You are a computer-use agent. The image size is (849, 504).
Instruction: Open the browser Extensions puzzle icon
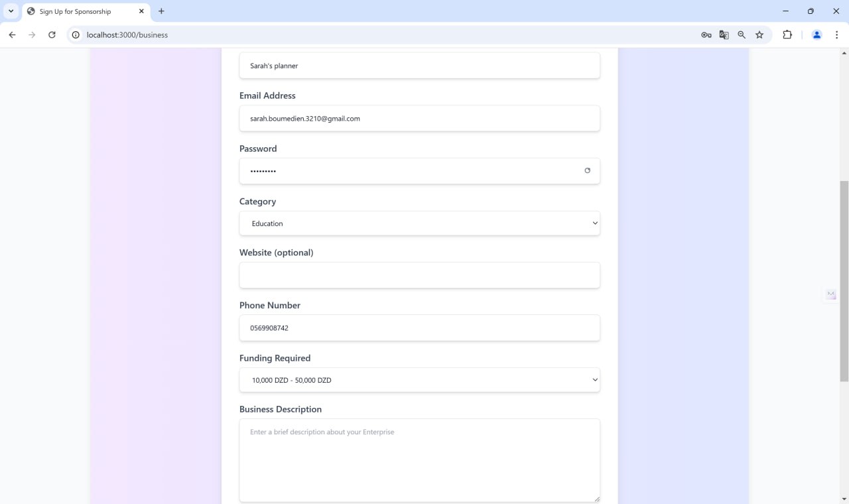tap(787, 34)
